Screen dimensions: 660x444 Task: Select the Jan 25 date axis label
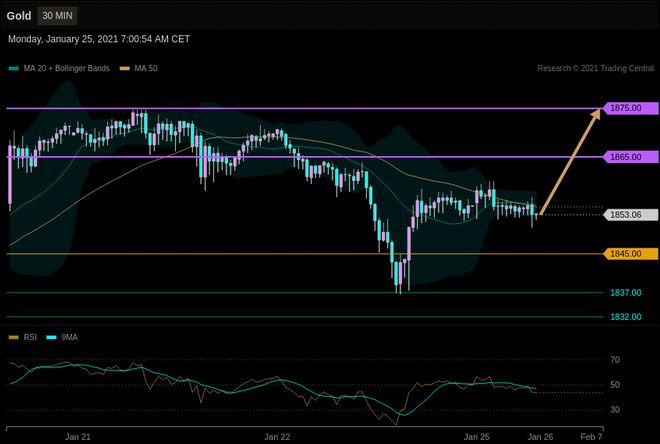pyautogui.click(x=476, y=437)
